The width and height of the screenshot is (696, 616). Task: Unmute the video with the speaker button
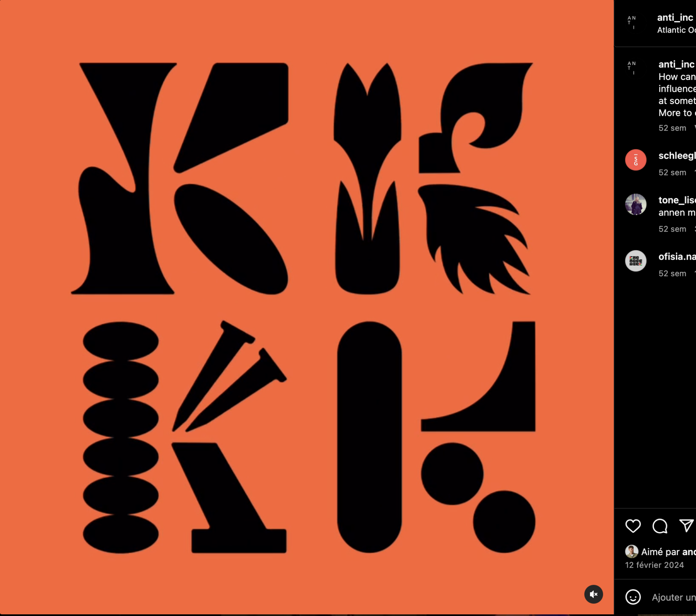click(x=593, y=595)
